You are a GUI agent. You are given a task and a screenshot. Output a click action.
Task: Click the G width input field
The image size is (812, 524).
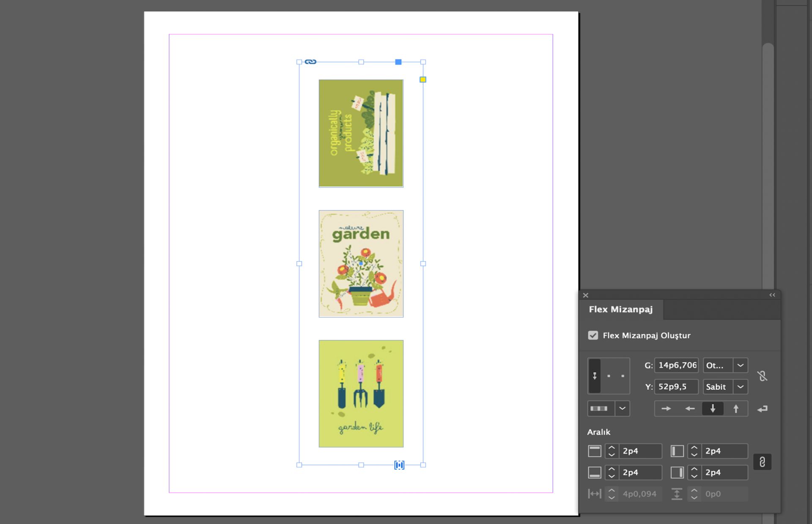677,365
